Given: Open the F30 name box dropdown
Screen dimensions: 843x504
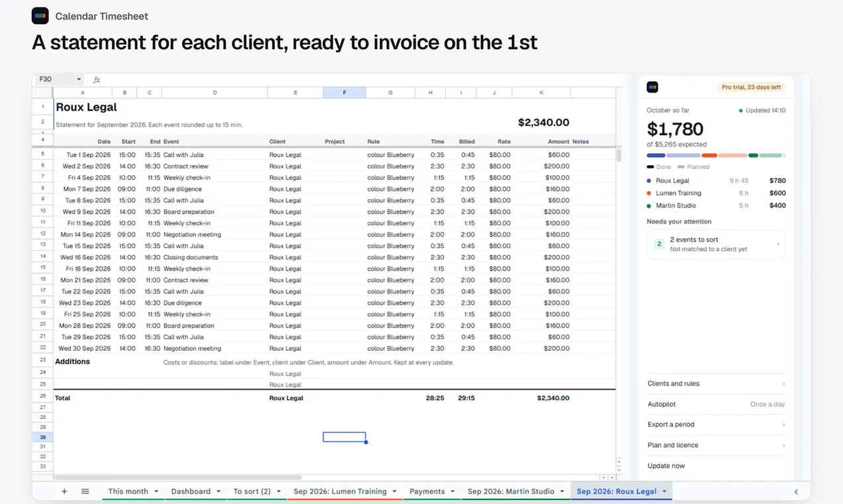Looking at the screenshot, I should [x=79, y=80].
